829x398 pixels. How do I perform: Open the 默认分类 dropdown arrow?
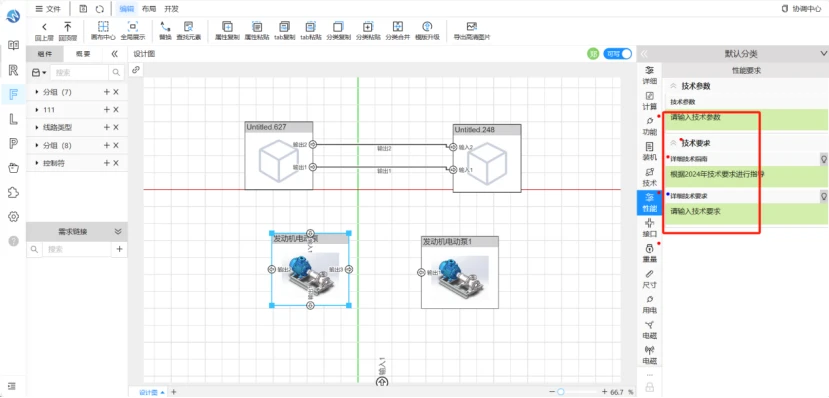[x=823, y=53]
